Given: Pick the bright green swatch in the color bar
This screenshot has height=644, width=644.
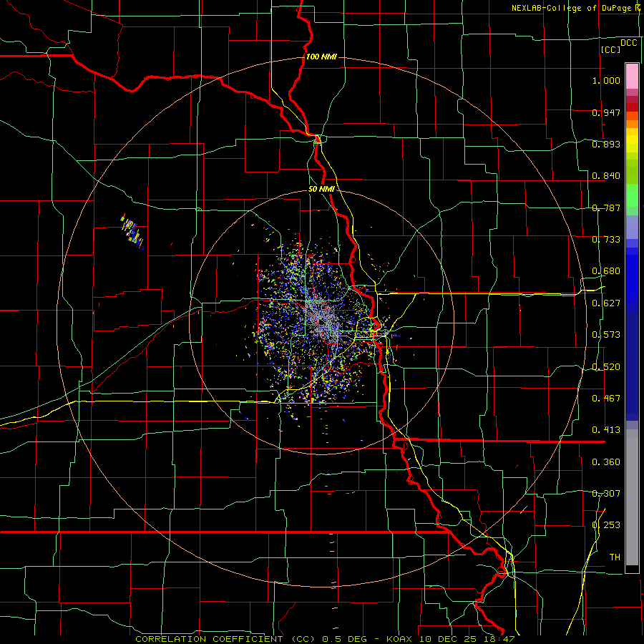Looking at the screenshot, I should point(632,195).
